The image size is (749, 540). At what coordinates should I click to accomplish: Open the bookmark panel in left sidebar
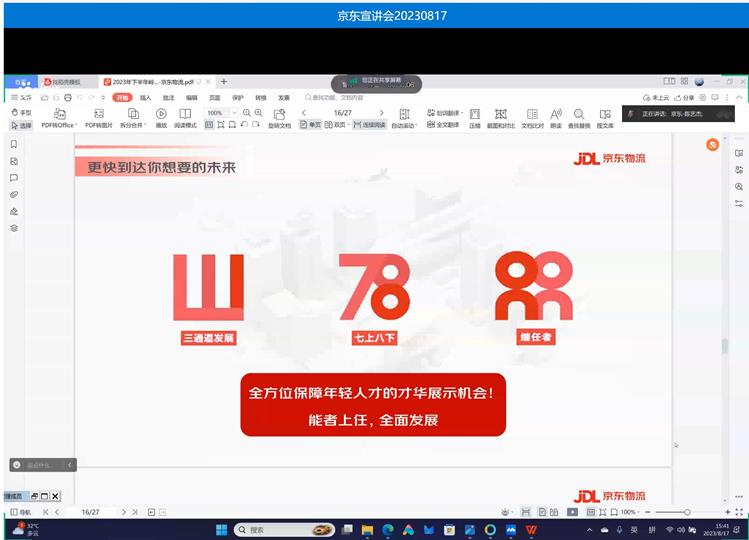[x=14, y=144]
